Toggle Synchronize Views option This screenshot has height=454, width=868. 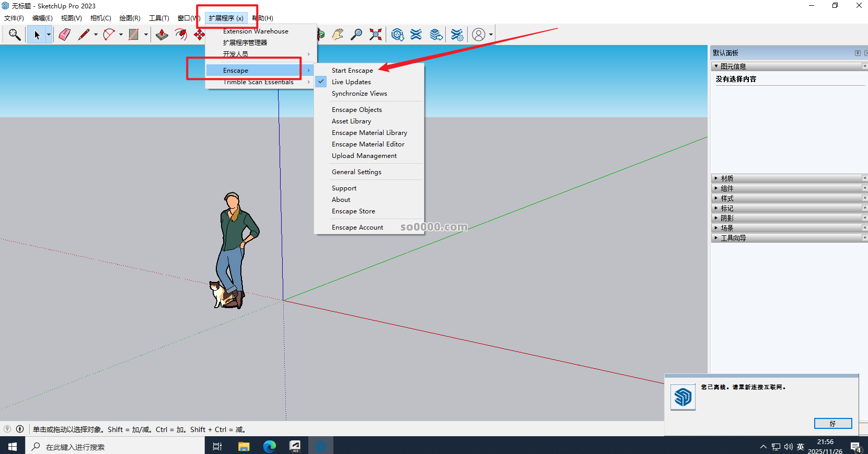(x=359, y=93)
